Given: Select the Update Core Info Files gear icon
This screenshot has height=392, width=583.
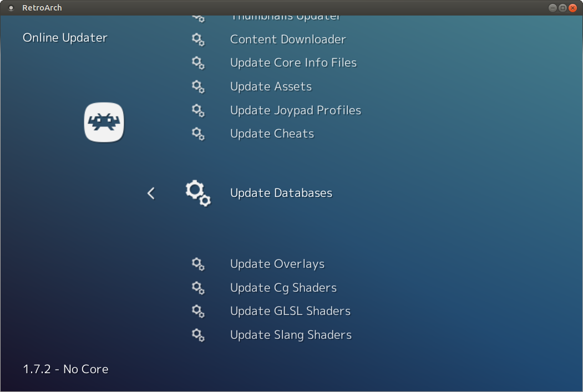Looking at the screenshot, I should (x=198, y=63).
